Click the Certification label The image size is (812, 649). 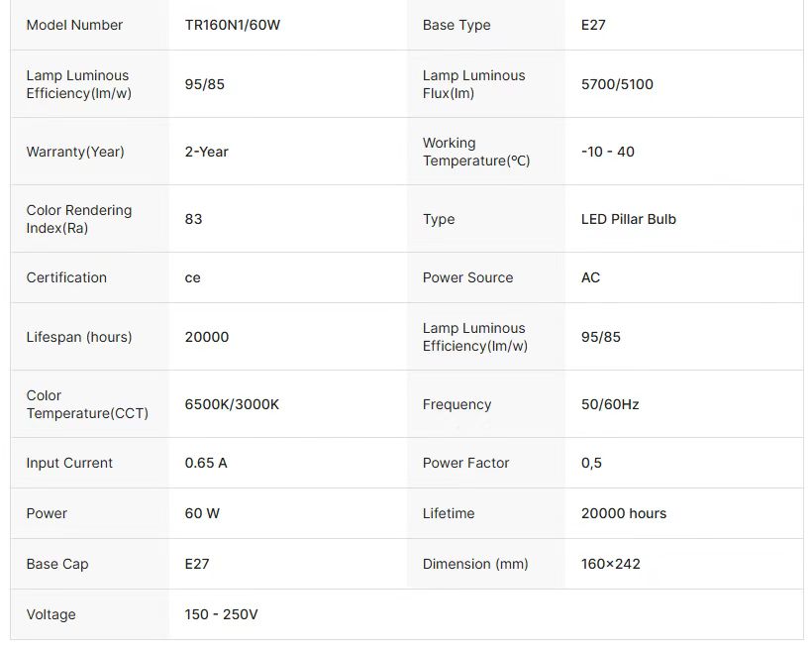66,277
